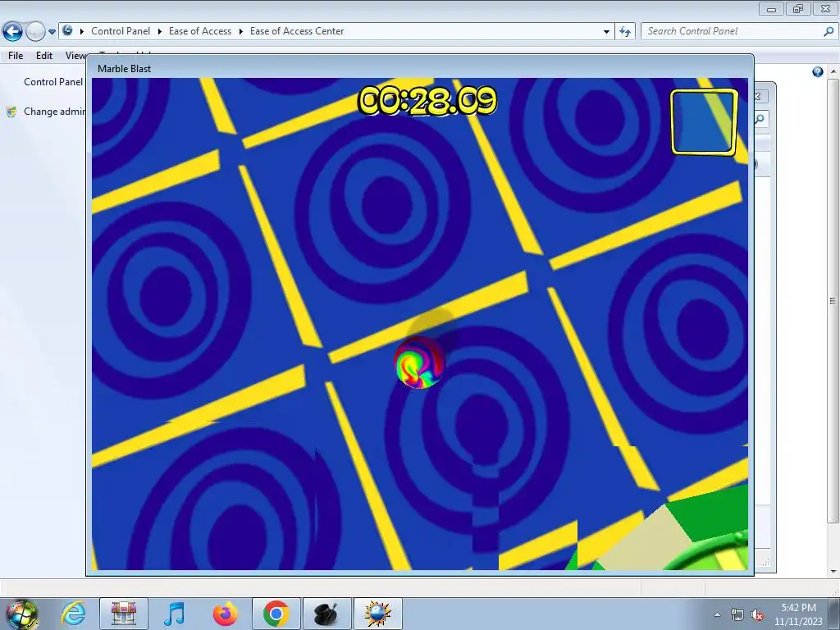Click the rainbow marble in Marble Blast
This screenshot has width=840, height=630.
pyautogui.click(x=419, y=363)
